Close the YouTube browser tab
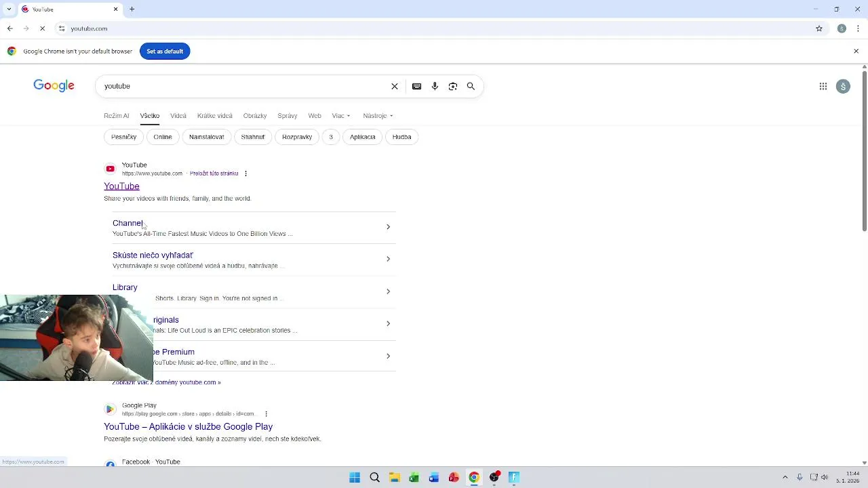The height and width of the screenshot is (488, 868). [115, 9]
